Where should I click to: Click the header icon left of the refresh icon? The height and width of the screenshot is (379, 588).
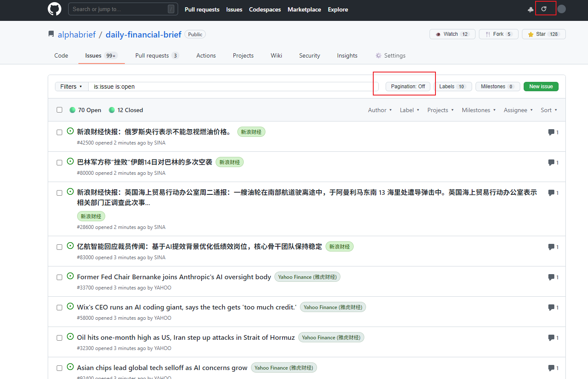(x=530, y=9)
